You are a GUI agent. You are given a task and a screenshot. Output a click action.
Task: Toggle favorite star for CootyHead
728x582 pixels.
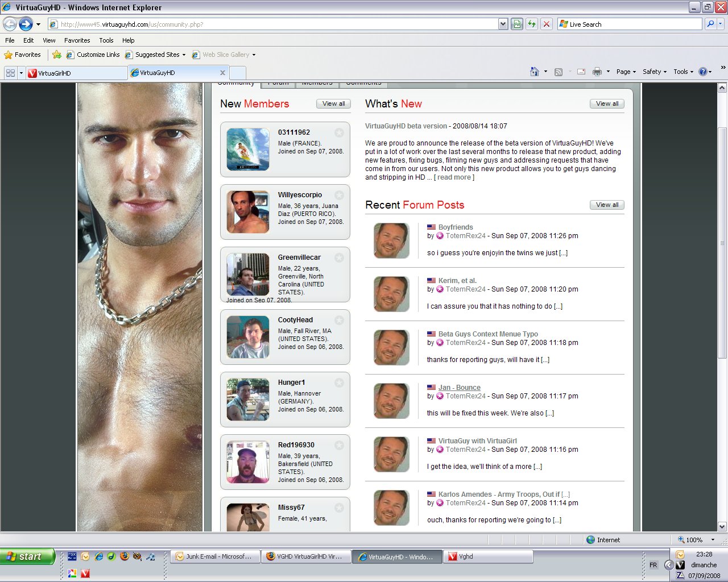pyautogui.click(x=339, y=320)
